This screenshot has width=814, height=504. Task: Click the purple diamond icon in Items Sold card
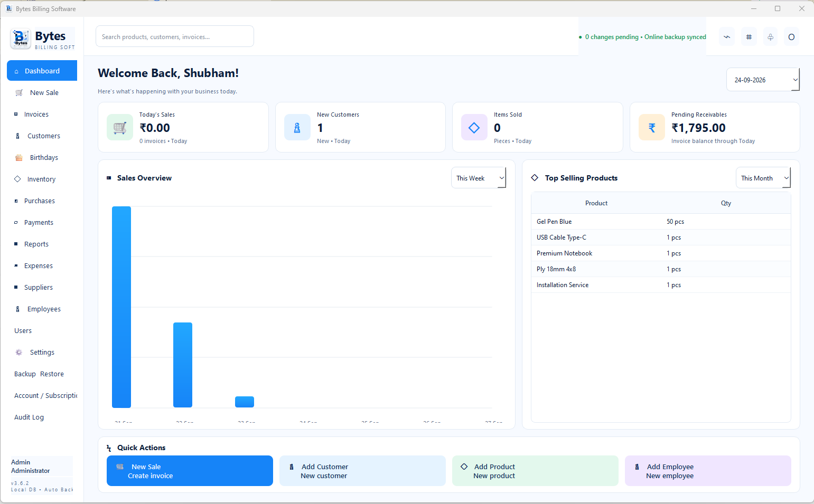(474, 128)
